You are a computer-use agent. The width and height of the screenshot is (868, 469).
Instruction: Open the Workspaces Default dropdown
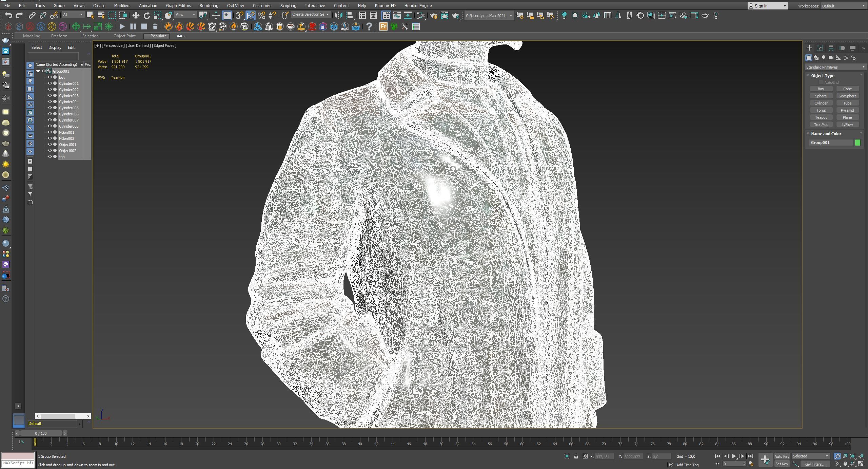pyautogui.click(x=843, y=6)
